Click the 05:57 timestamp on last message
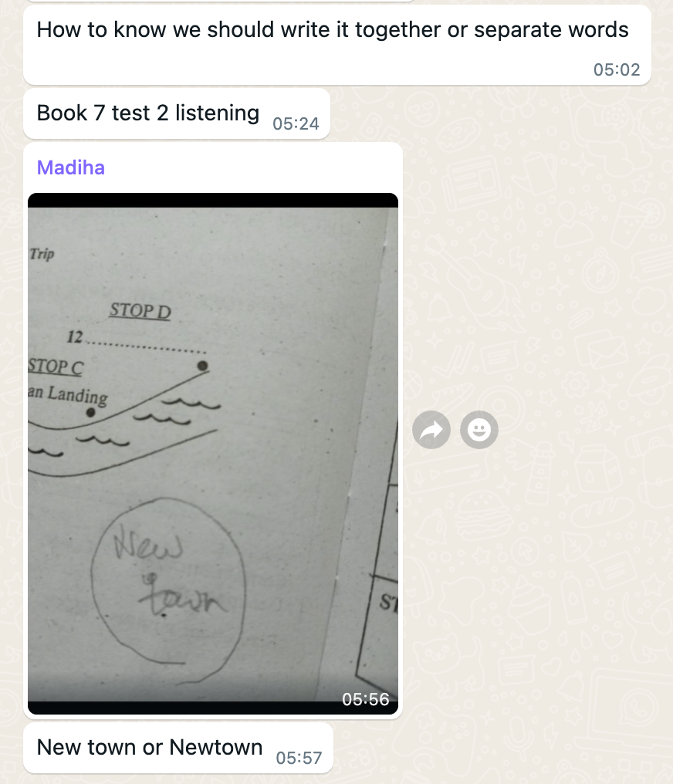Screen dimensions: 673x784 (x=299, y=758)
